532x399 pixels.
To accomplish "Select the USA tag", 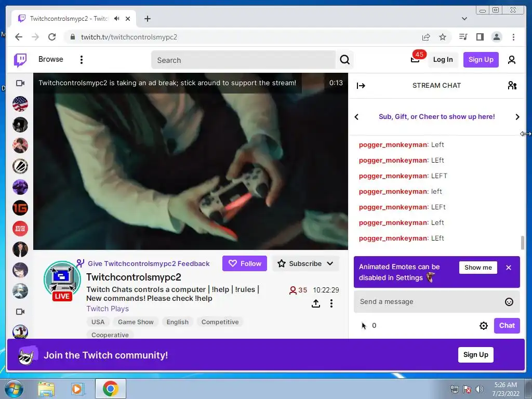I will coord(98,322).
